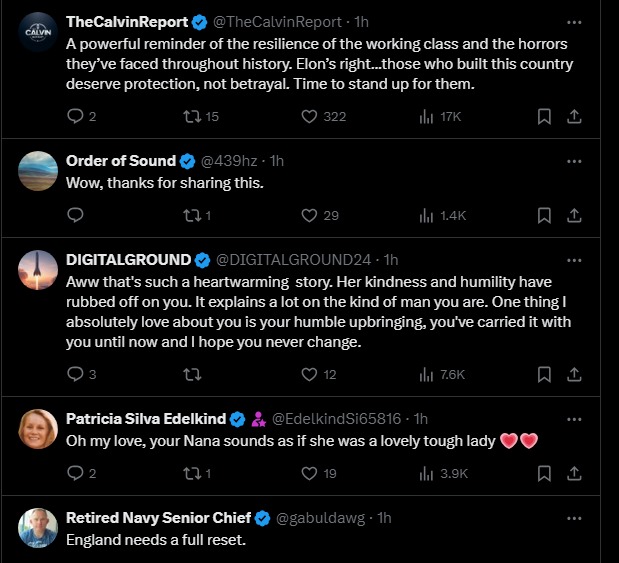Image resolution: width=619 pixels, height=563 pixels.
Task: Repost TheCalvinReport's tweet
Action: (x=188, y=116)
